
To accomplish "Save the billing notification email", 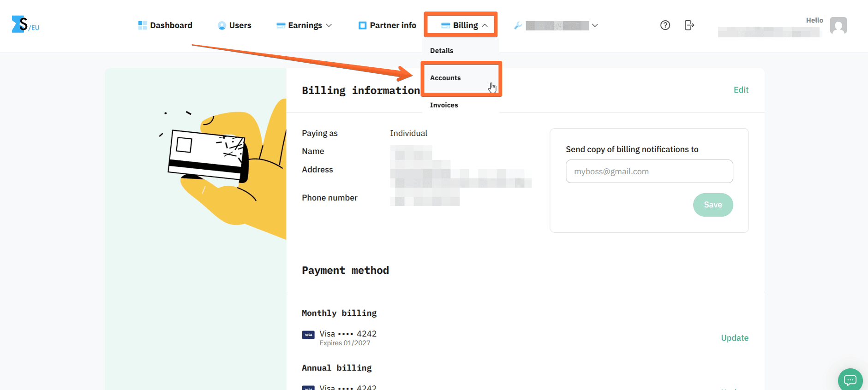I will point(713,205).
